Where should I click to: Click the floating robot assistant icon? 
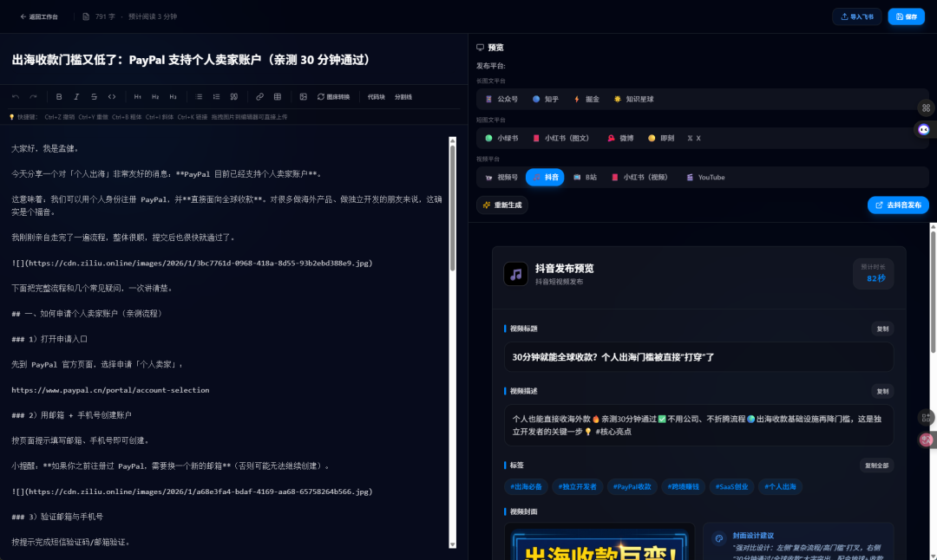(924, 129)
